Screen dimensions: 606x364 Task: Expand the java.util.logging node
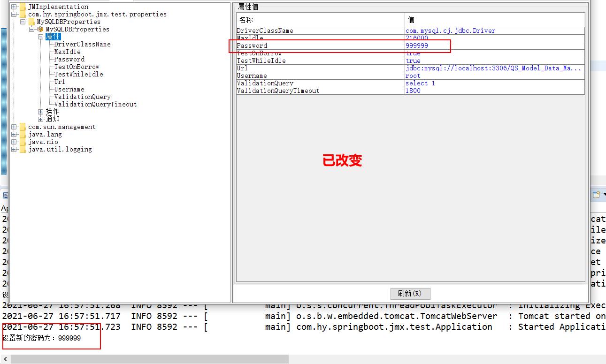14,150
